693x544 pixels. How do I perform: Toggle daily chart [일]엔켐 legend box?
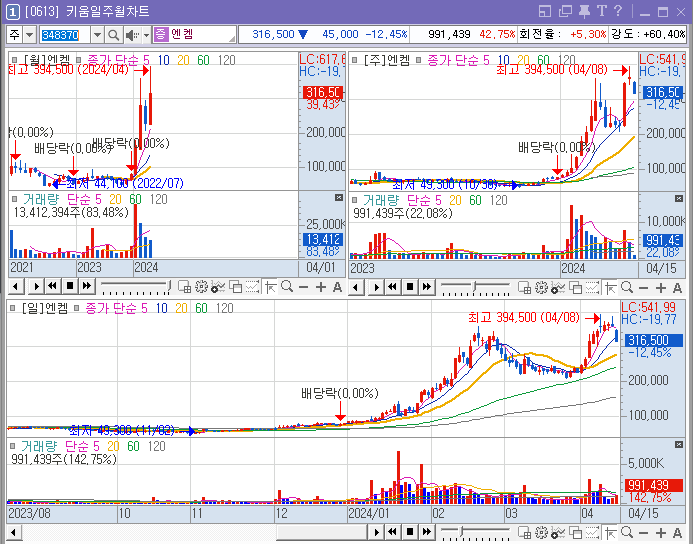pos(12,308)
